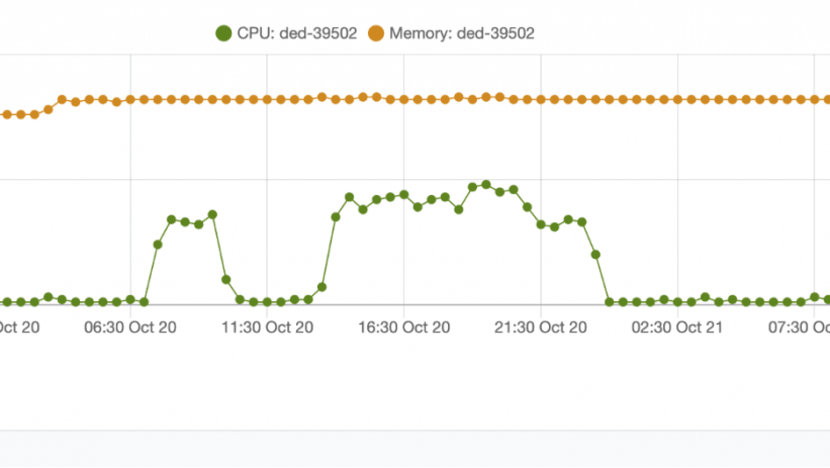This screenshot has height=468, width=830.
Task: Select the Memory point on 11:30 gridline
Action: click(x=267, y=100)
